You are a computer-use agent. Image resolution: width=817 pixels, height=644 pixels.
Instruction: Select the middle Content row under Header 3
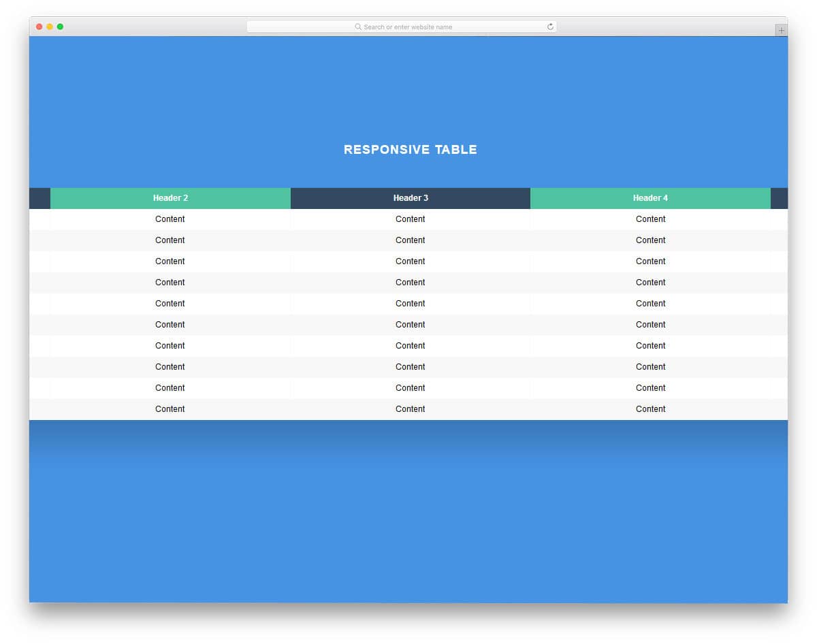click(411, 304)
